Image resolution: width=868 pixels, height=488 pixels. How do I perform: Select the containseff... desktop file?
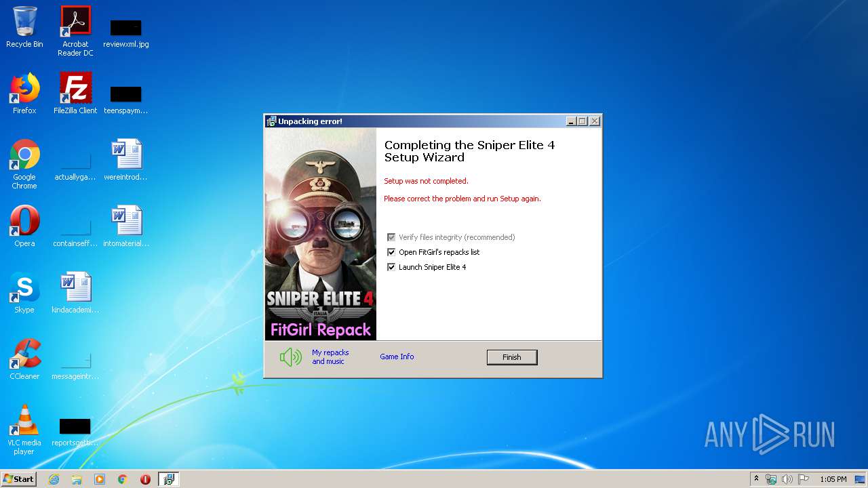point(75,232)
